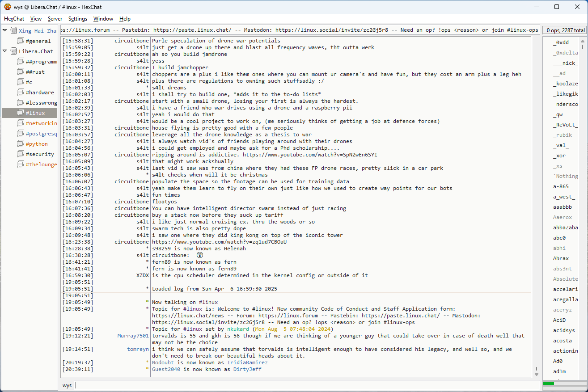Collapse the Xing-Hai-Zhai network tree
Screen dimensions: 588x392
(x=5, y=31)
